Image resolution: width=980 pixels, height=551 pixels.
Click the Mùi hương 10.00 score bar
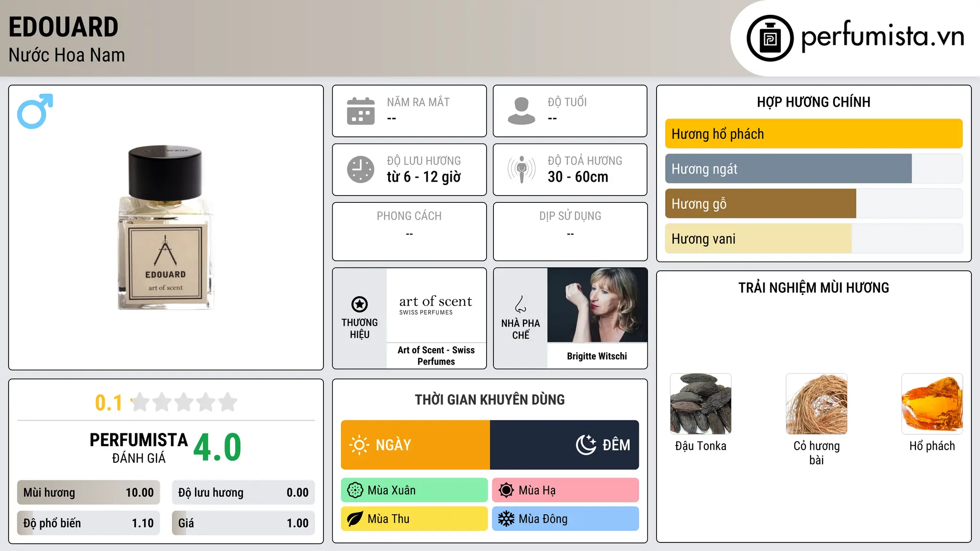coord(89,493)
